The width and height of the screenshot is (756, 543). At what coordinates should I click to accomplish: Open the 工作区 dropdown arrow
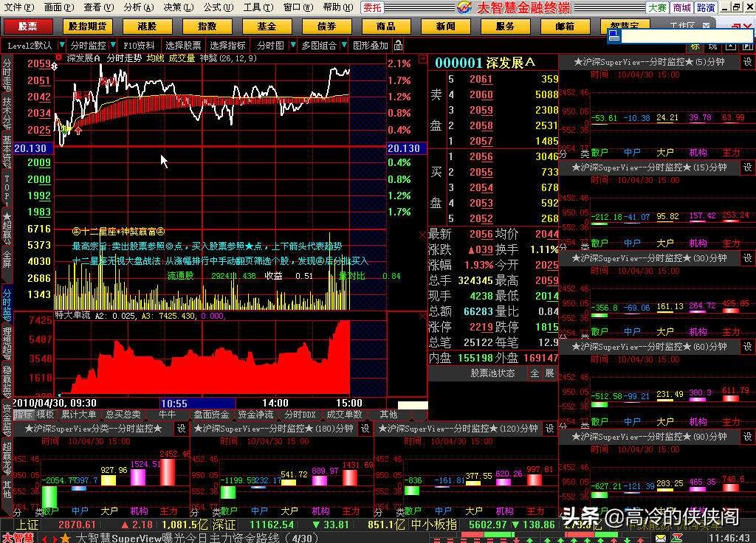706,26
